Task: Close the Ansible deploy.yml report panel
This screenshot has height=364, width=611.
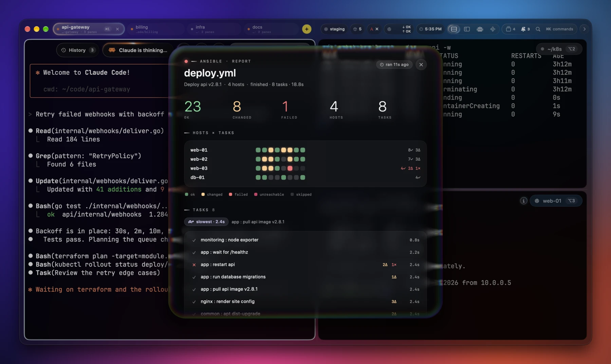Action: (x=421, y=64)
